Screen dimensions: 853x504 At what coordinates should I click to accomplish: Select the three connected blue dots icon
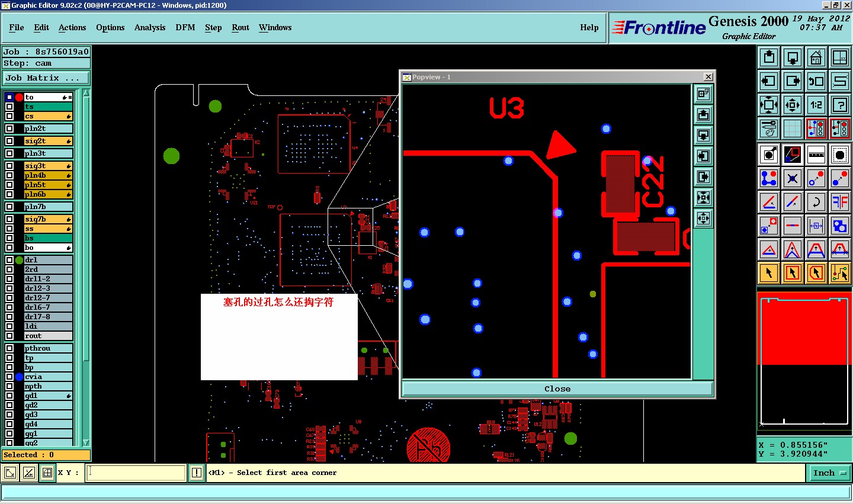(x=769, y=178)
